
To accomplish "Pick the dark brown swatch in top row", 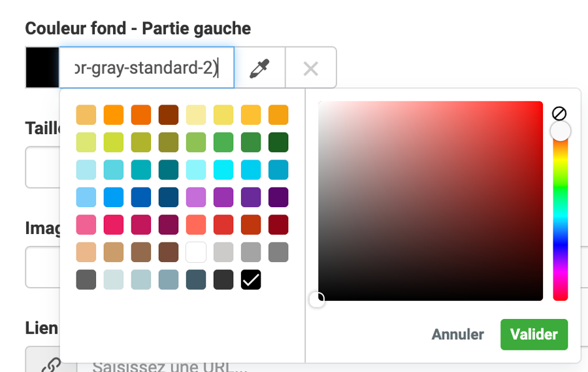I will (169, 115).
